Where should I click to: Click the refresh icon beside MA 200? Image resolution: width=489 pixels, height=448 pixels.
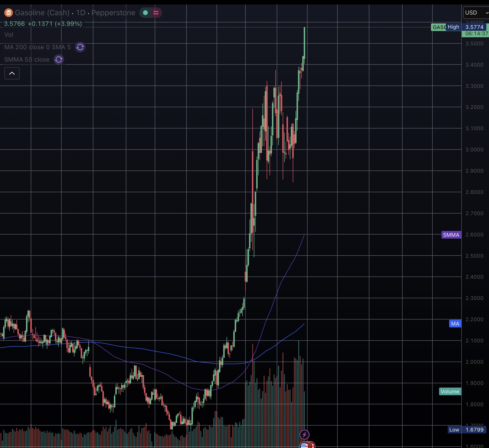tap(80, 47)
